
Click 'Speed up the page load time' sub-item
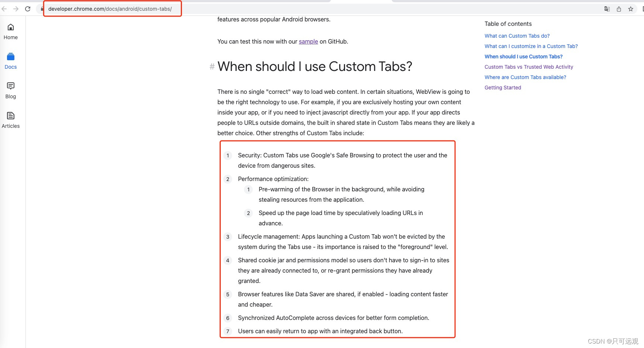(341, 218)
